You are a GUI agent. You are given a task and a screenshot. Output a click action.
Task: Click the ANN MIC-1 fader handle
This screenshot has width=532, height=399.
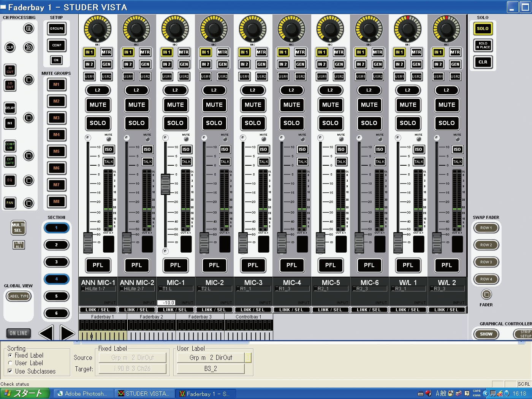pos(88,243)
